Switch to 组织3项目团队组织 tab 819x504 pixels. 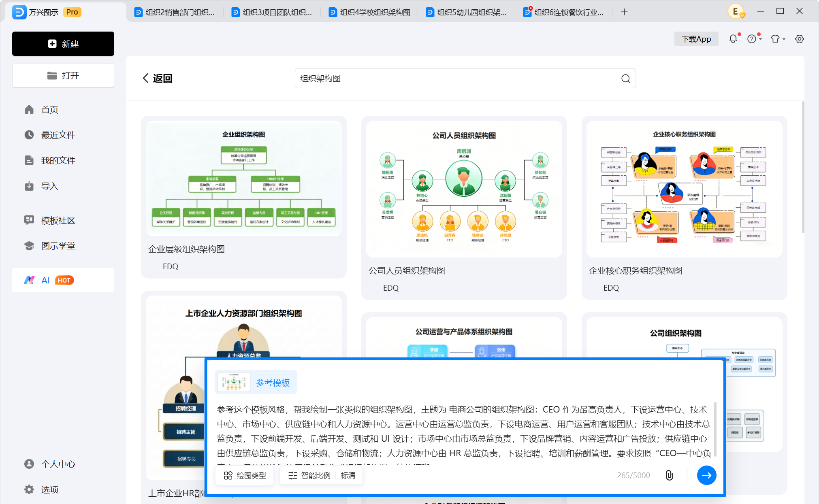tap(272, 12)
